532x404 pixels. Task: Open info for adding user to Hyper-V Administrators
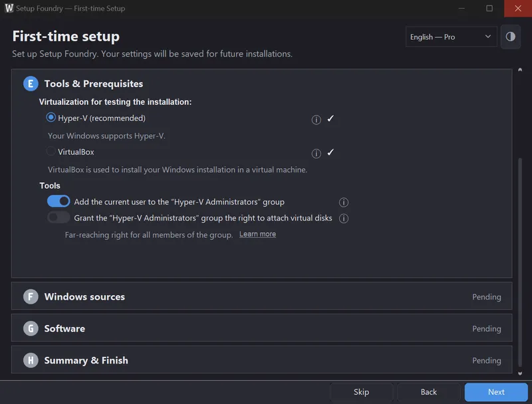(344, 203)
